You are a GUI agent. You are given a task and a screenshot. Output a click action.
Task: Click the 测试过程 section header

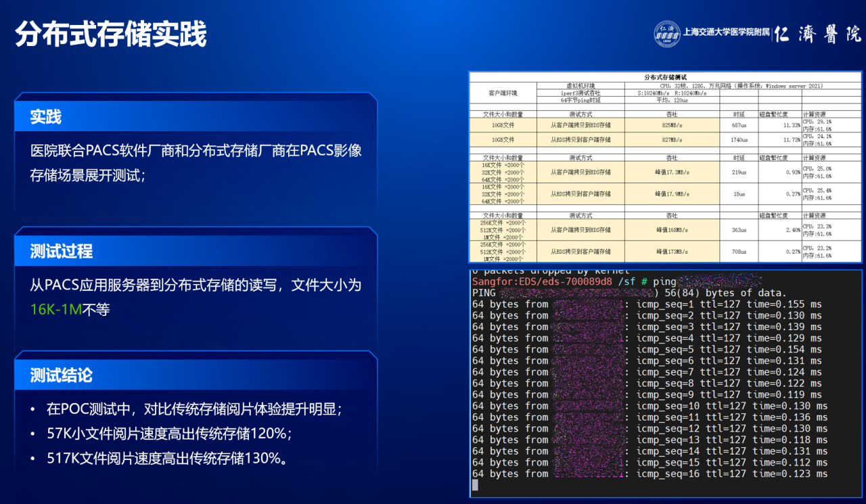(x=61, y=252)
